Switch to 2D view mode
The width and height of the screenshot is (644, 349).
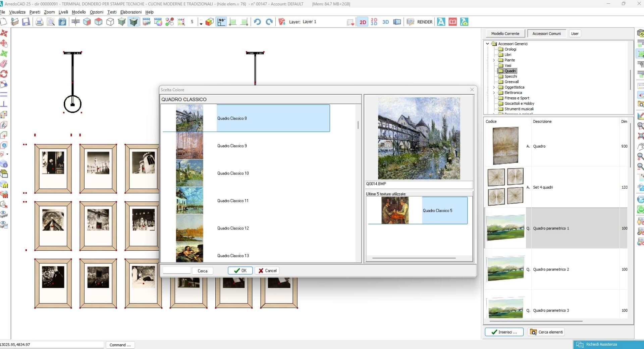pos(363,22)
